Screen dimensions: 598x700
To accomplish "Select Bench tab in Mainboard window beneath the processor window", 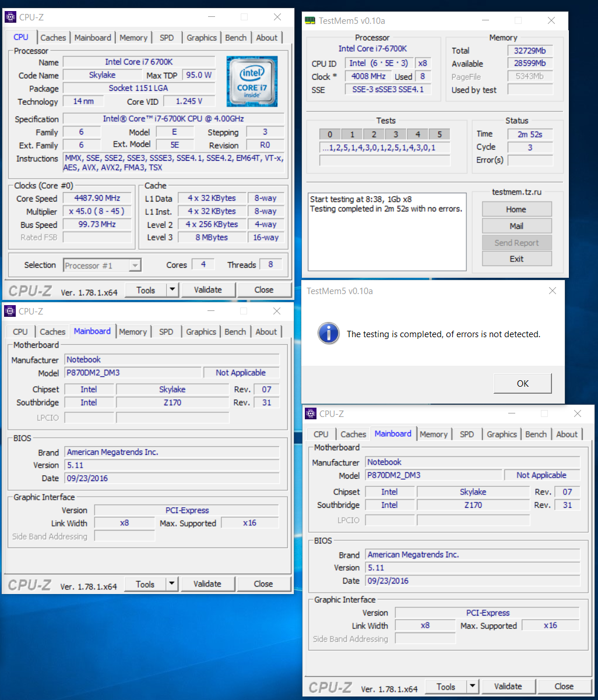I will coord(235,332).
